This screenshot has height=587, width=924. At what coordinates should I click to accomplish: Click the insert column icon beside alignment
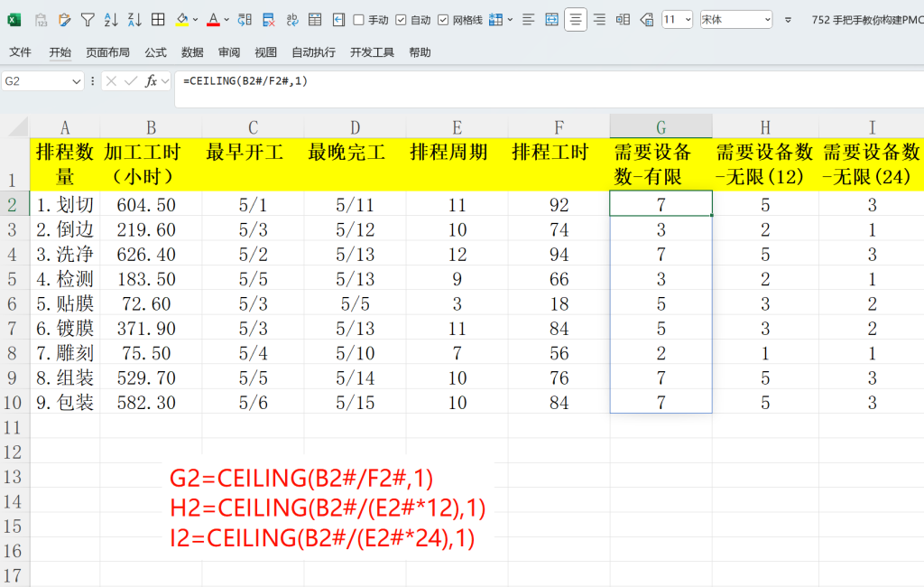[x=623, y=20]
